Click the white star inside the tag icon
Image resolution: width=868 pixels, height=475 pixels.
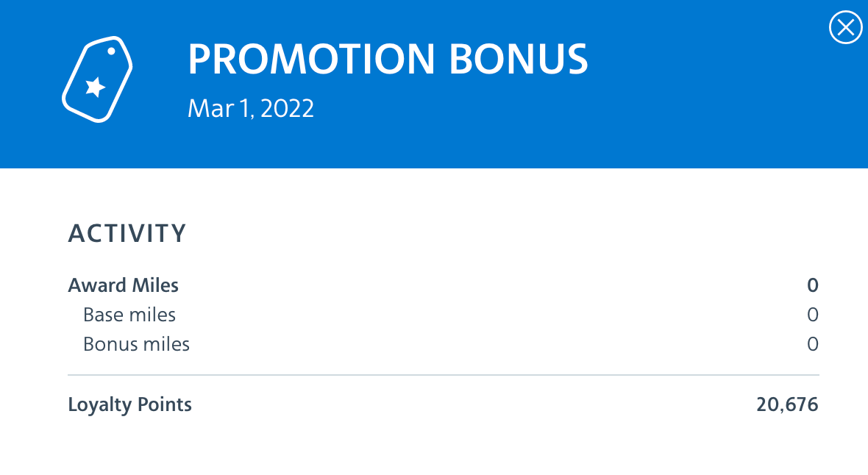95,87
